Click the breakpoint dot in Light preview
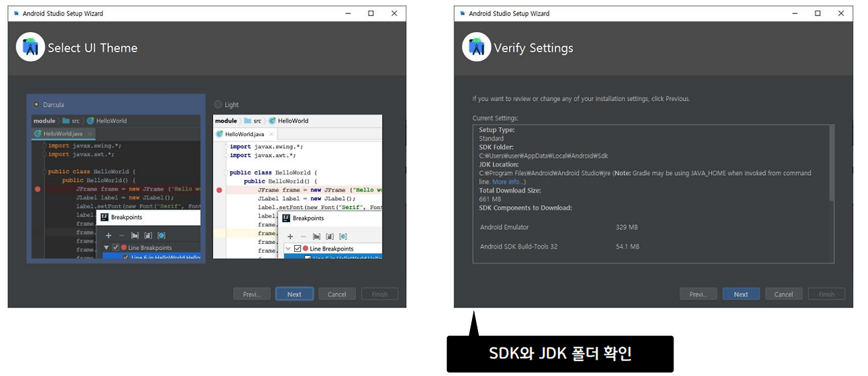Viewport: 868px width, 376px height. pos(219,190)
